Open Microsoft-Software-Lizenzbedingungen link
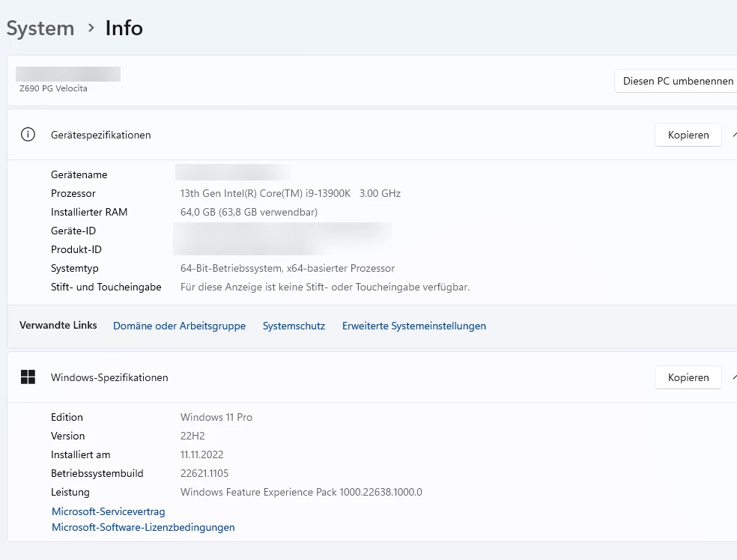The image size is (737, 560). point(143,527)
